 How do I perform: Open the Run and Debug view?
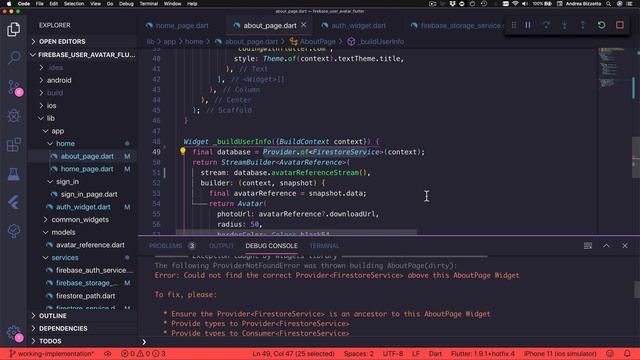[x=13, y=116]
